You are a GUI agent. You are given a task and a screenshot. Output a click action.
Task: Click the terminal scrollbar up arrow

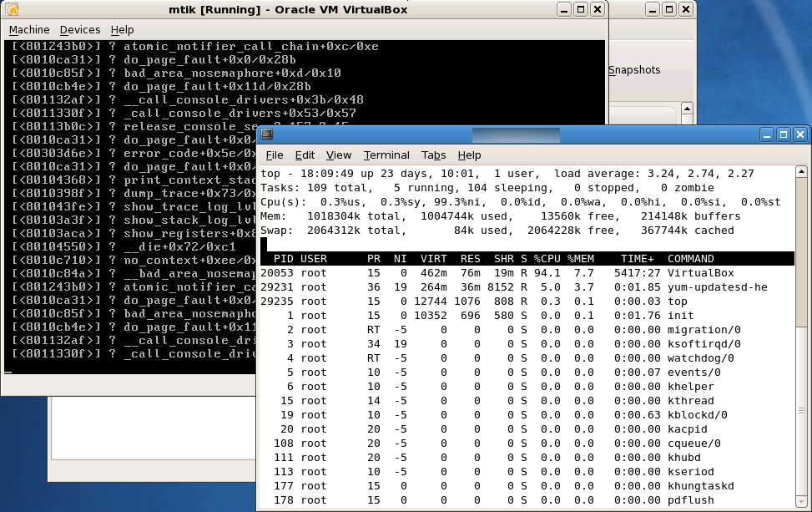[801, 171]
